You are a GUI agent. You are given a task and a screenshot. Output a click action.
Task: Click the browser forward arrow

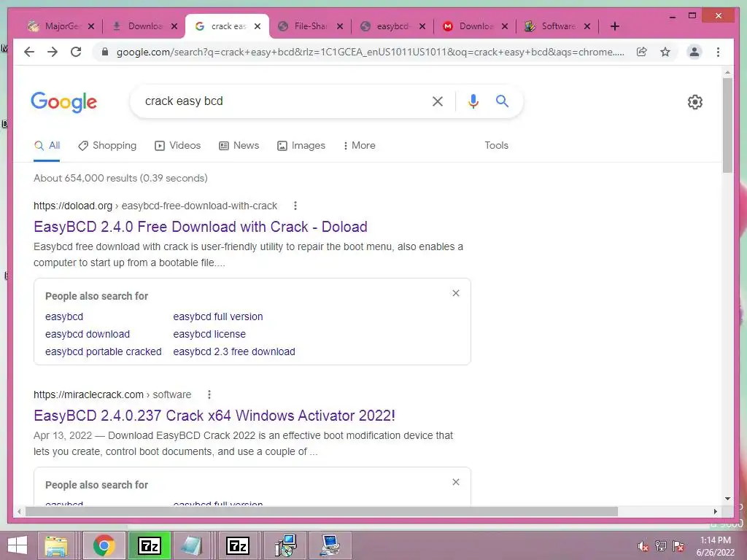coord(53,52)
